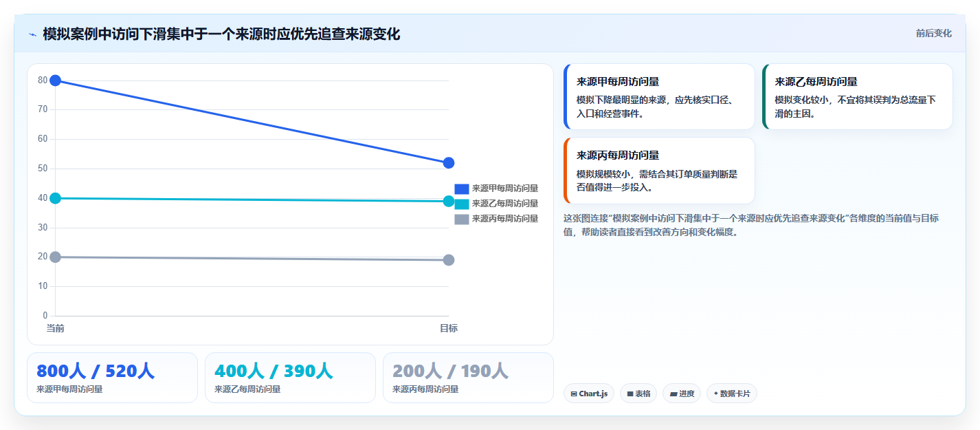Click legend text 来源丙每周访问量 in the chart
980x430 pixels.
pos(505,219)
